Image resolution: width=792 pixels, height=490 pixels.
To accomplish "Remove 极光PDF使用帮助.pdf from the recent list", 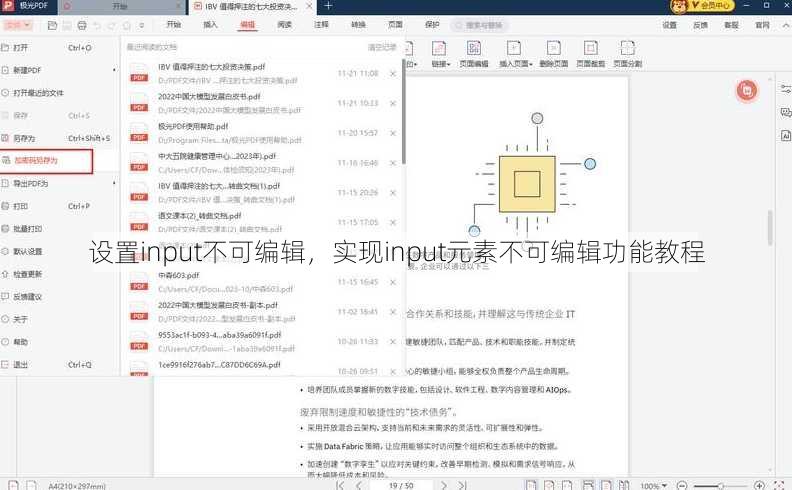I will pyautogui.click(x=393, y=133).
